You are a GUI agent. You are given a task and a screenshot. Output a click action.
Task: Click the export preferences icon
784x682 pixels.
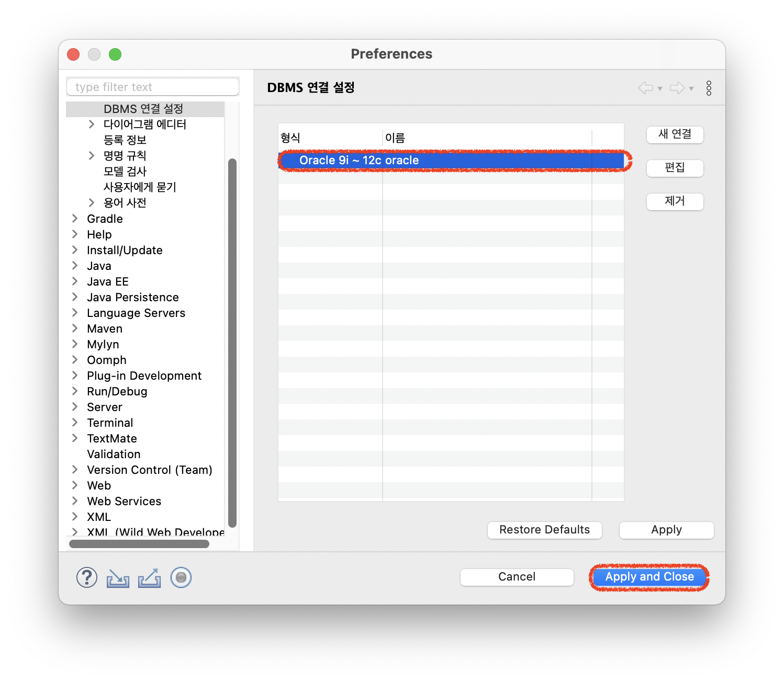coord(150,578)
